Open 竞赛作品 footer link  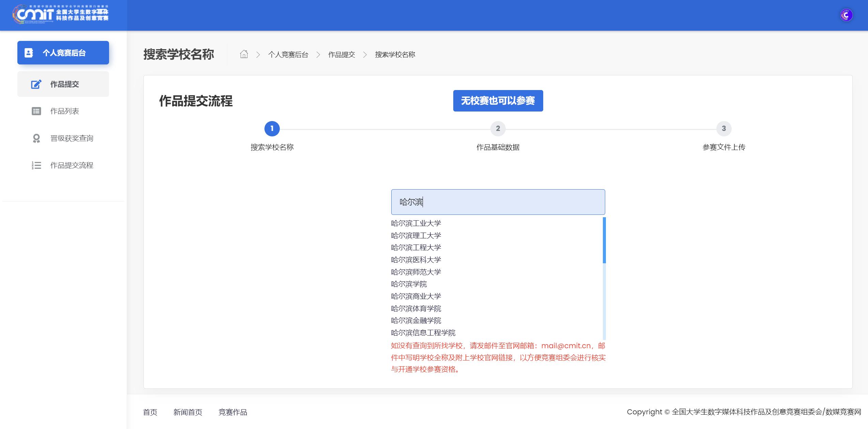(232, 412)
